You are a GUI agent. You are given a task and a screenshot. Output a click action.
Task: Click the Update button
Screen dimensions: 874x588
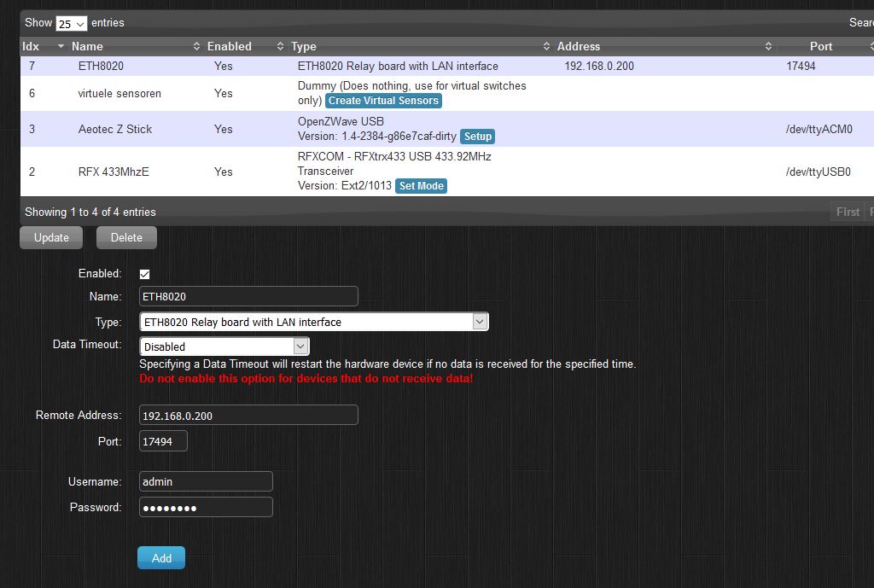coord(51,237)
